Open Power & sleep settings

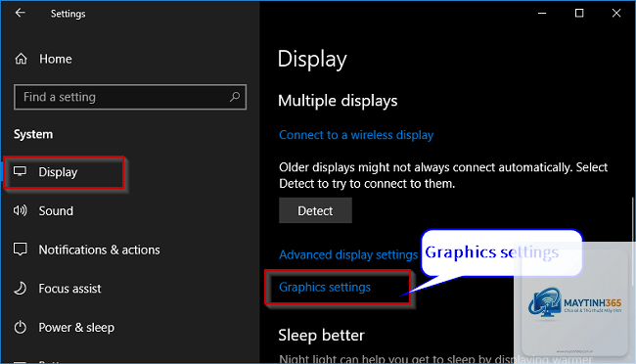76,328
